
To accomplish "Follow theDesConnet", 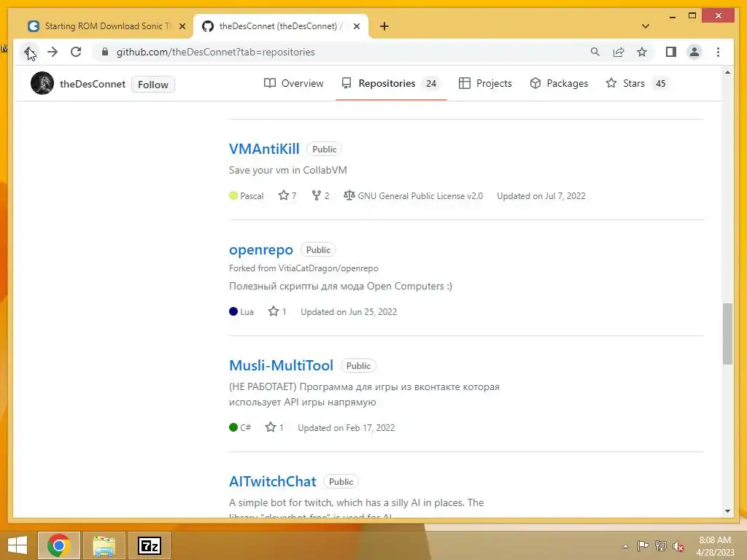I will pos(153,85).
